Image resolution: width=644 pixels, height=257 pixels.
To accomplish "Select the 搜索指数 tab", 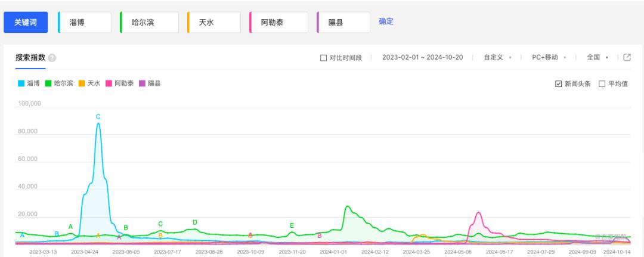I will click(31, 57).
